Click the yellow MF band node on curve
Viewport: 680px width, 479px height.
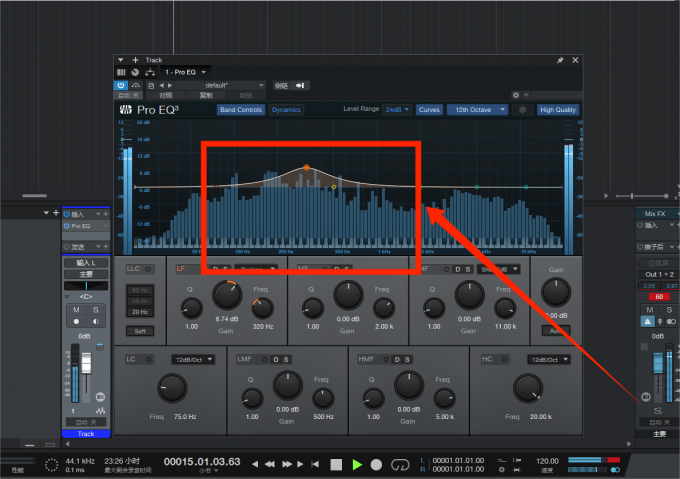point(333,187)
